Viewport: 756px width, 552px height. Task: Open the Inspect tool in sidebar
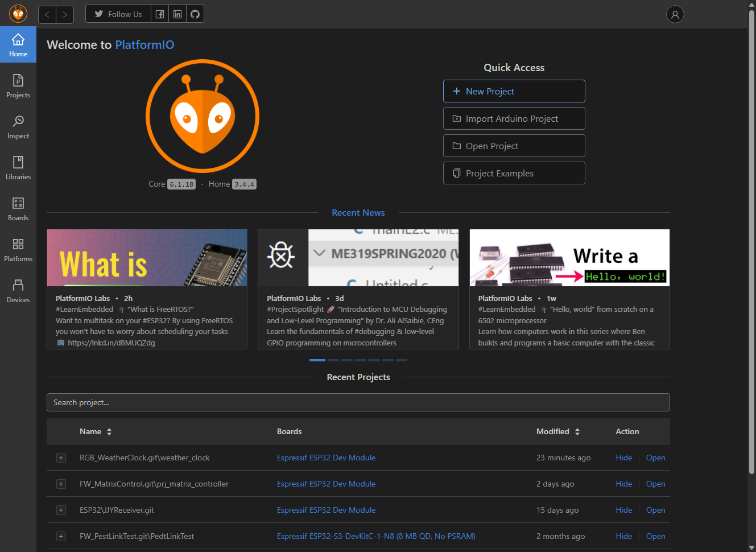tap(18, 127)
